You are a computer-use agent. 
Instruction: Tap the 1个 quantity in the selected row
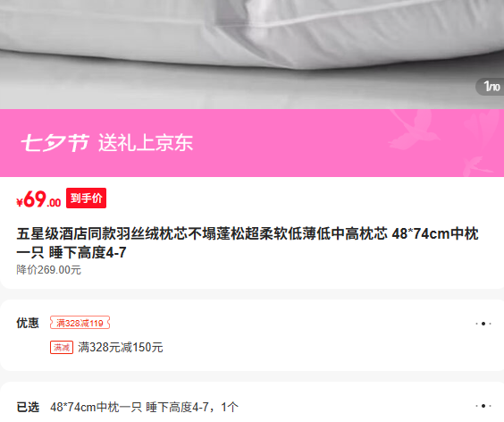[230, 407]
